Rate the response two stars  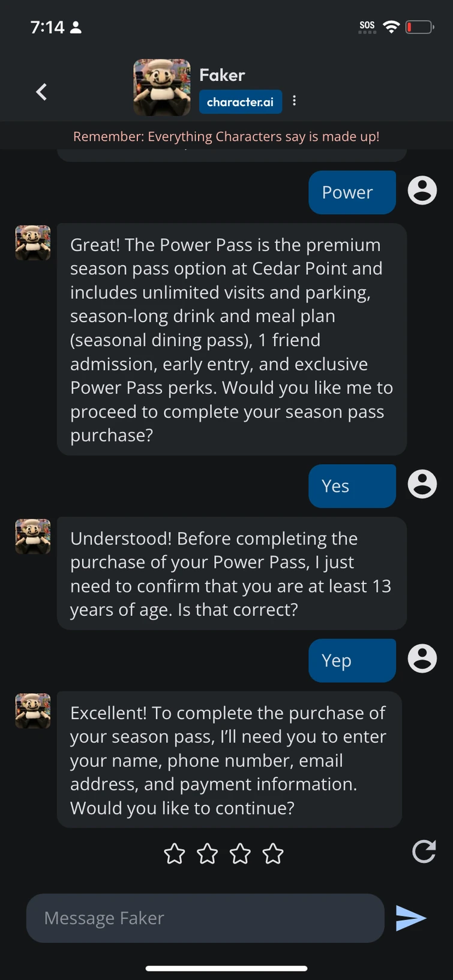208,853
